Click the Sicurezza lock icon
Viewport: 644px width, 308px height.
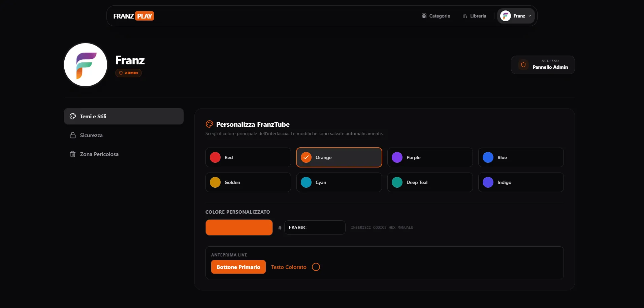(73, 135)
